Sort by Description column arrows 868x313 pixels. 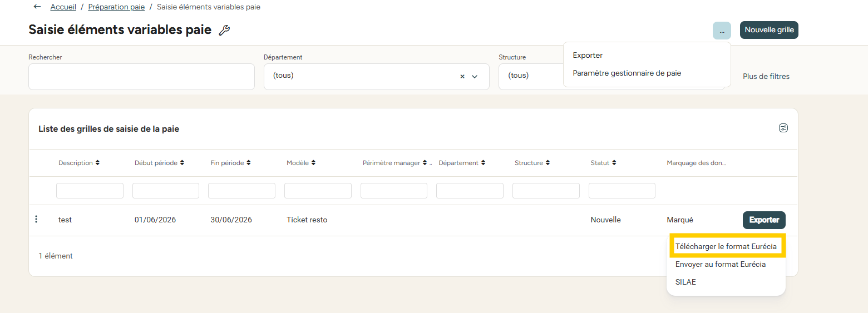[98, 163]
